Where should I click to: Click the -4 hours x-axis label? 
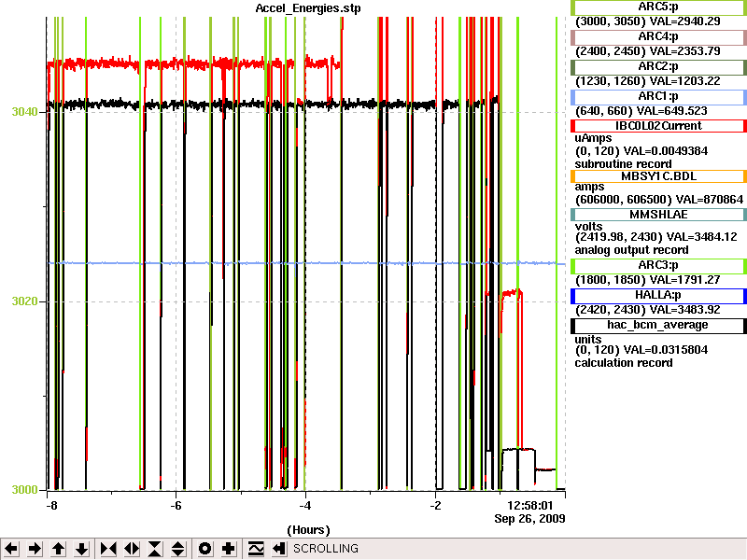tap(305, 505)
